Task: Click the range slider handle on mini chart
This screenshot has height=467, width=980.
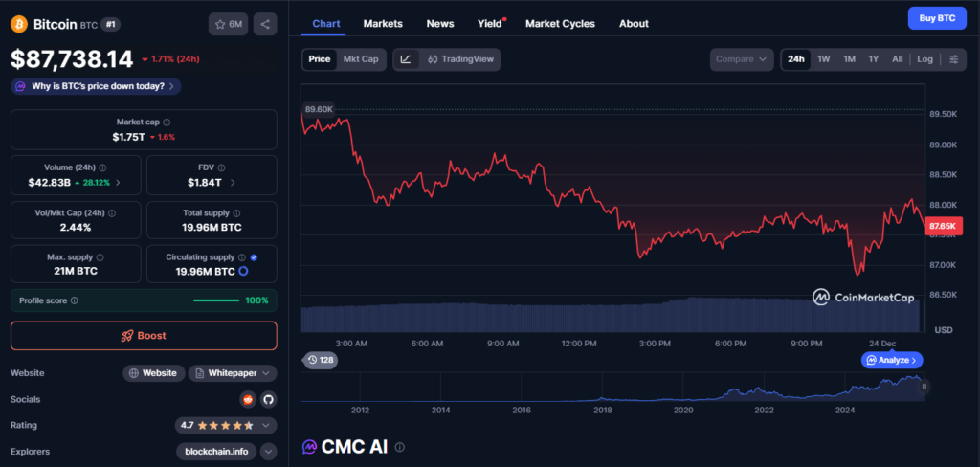Action: click(x=924, y=386)
